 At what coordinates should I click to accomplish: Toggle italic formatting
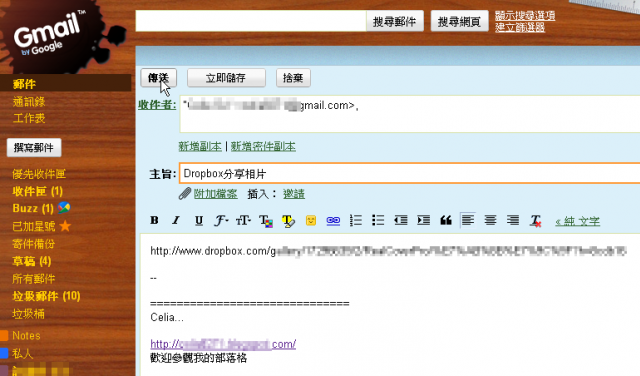(x=176, y=220)
